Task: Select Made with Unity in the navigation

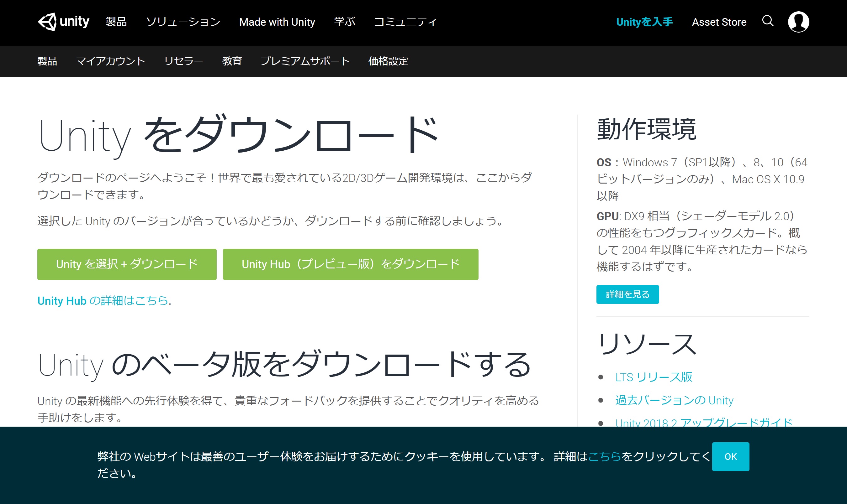Action: pos(277,22)
